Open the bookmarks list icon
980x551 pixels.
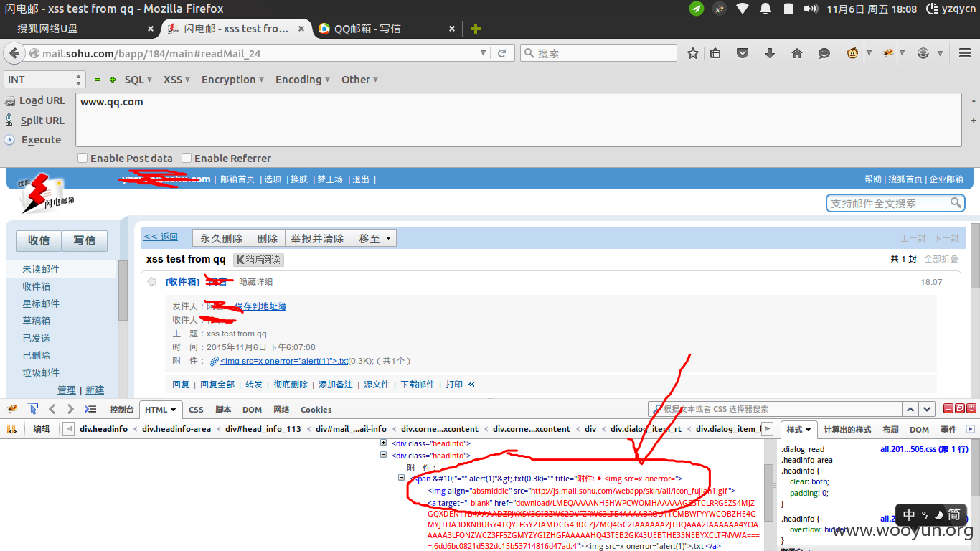(715, 53)
